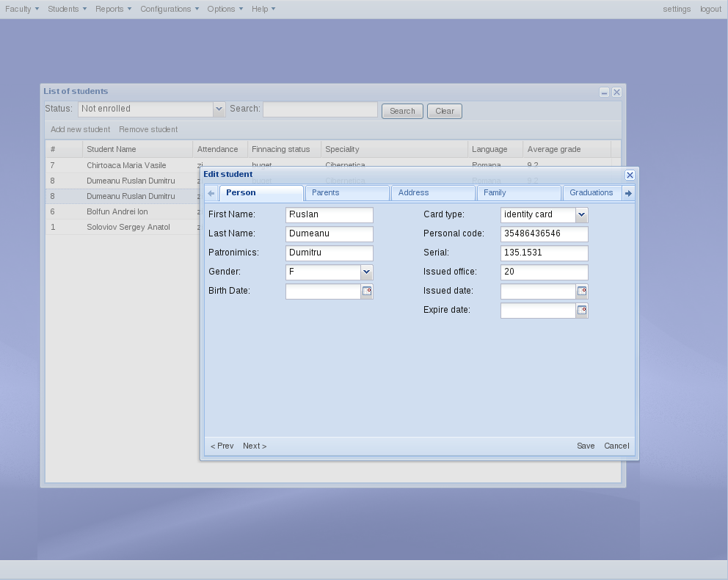Open the Expire date calendar picker
Screen dimensions: 728x580
pos(582,311)
